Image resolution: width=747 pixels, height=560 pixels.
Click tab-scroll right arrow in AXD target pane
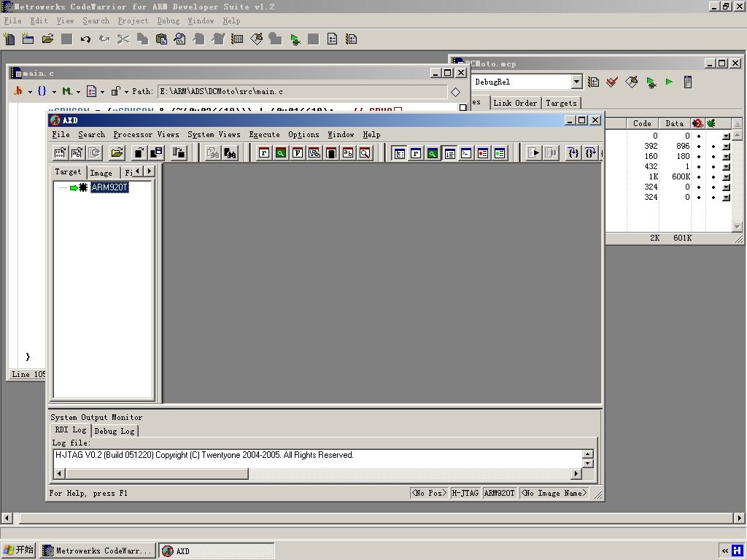[150, 171]
